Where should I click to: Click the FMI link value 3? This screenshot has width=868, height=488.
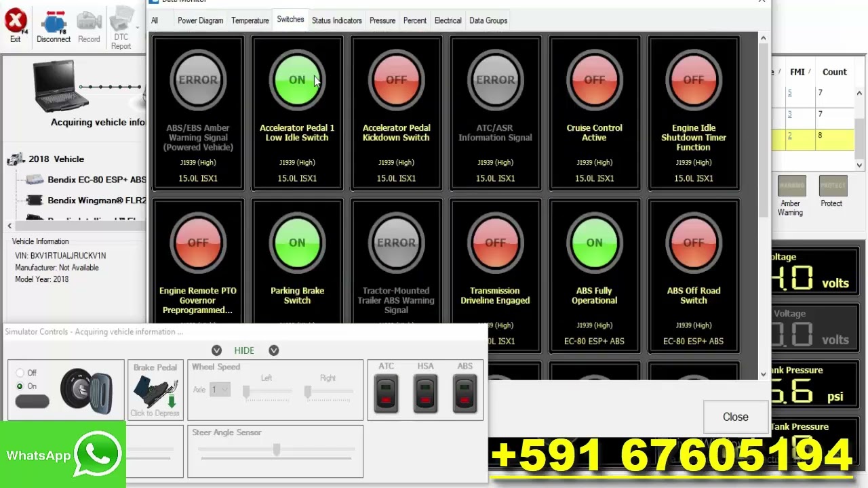coord(789,115)
